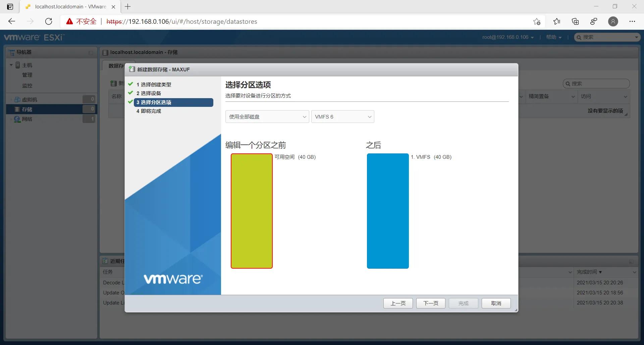Viewport: 644px width, 345px height.
Task: Click the 虚拟机 icon in navigator
Action: pos(17,99)
